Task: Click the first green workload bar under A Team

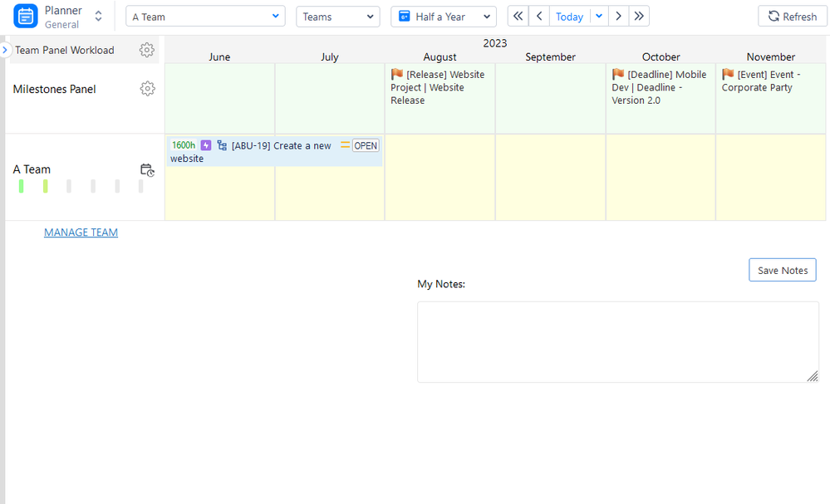Action: [21, 186]
